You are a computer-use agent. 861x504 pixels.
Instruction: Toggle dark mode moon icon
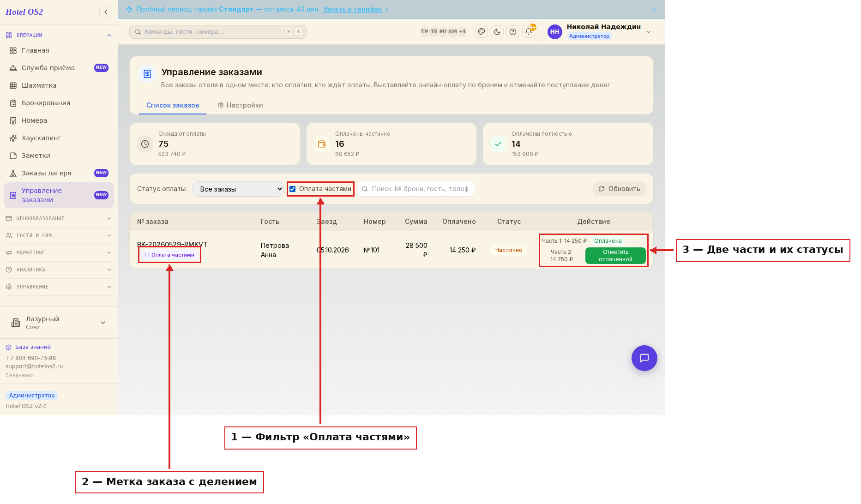pos(497,32)
